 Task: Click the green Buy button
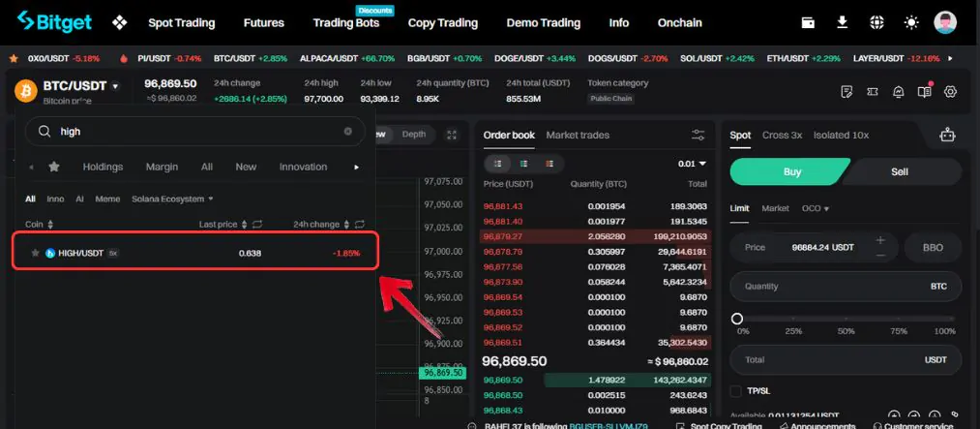[x=790, y=171]
